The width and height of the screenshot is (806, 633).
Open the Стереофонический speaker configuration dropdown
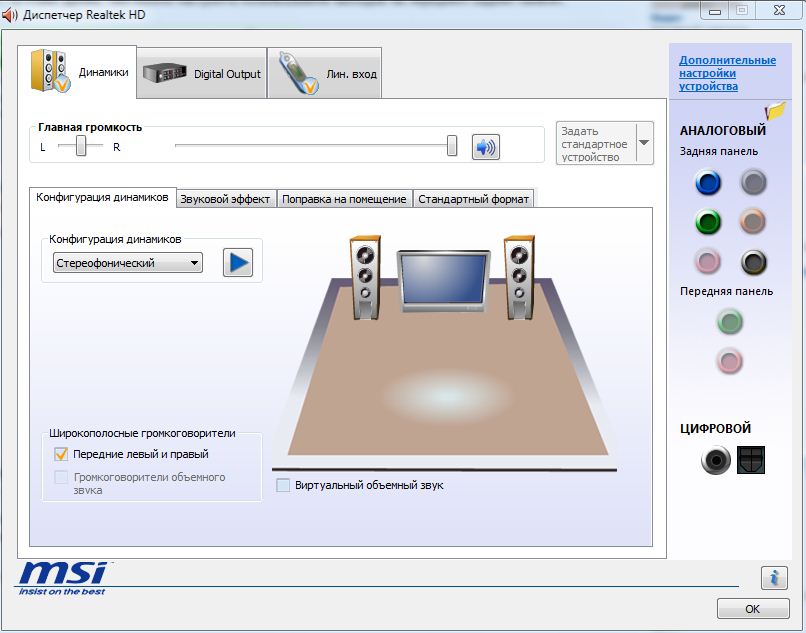point(127,263)
